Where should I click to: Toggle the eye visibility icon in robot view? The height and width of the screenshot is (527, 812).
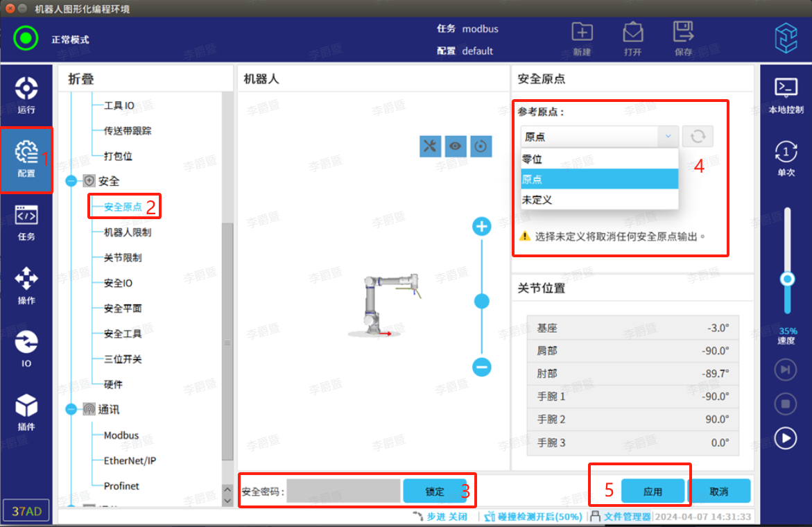pyautogui.click(x=456, y=146)
